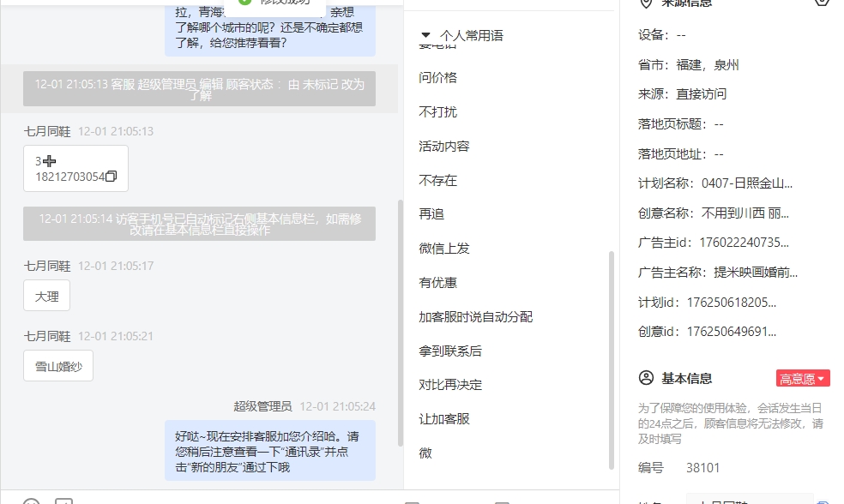Click the 编号 value 38101
844x504 pixels.
pyautogui.click(x=702, y=468)
